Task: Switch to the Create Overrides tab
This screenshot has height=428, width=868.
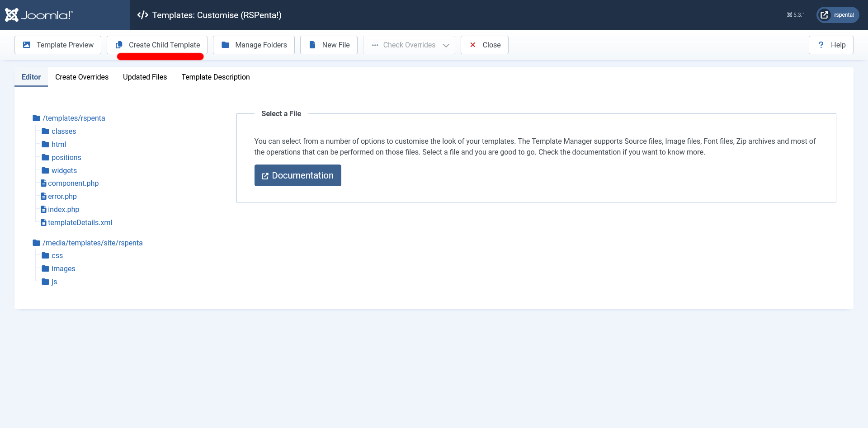Action: point(82,77)
